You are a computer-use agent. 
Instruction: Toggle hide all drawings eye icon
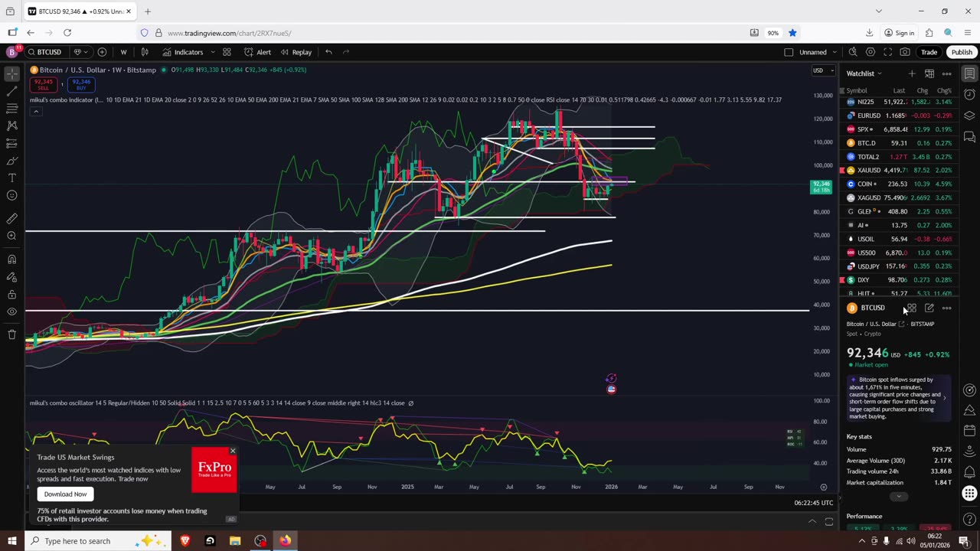tap(11, 312)
